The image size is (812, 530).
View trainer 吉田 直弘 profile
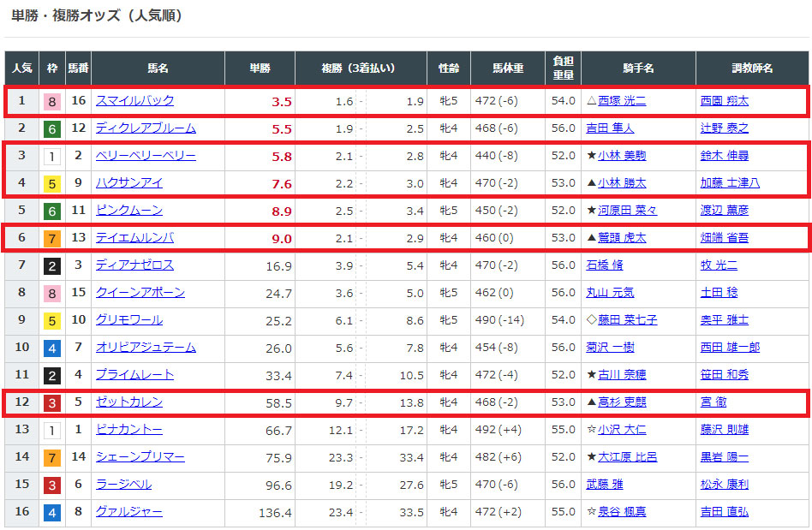tap(724, 512)
